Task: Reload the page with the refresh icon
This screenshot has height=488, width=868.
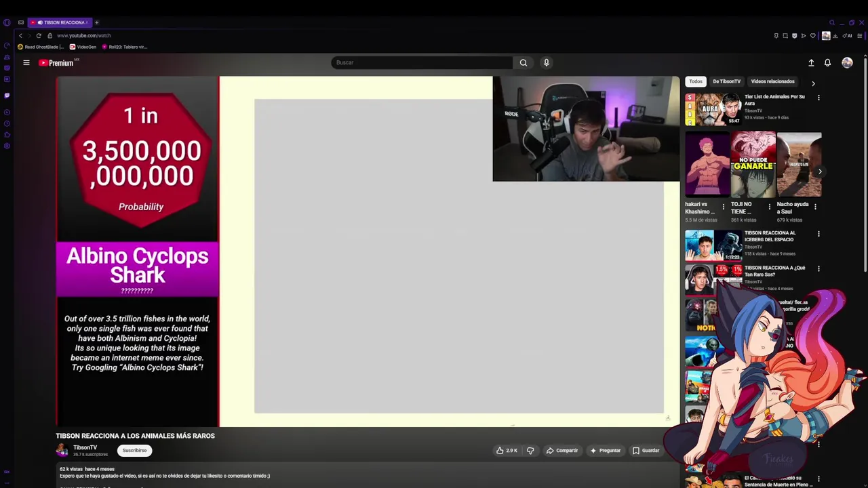Action: tap(39, 35)
